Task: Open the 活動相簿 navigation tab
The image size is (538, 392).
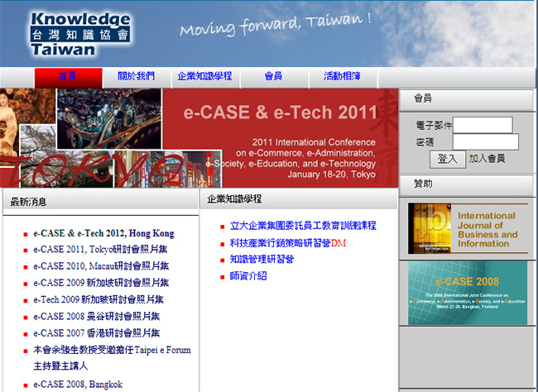Action: pyautogui.click(x=342, y=77)
